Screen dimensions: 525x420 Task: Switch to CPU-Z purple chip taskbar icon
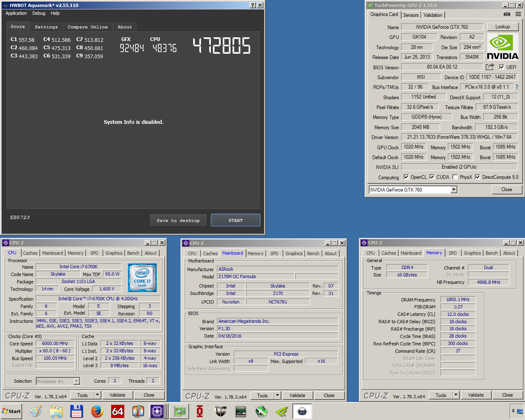click(x=157, y=411)
